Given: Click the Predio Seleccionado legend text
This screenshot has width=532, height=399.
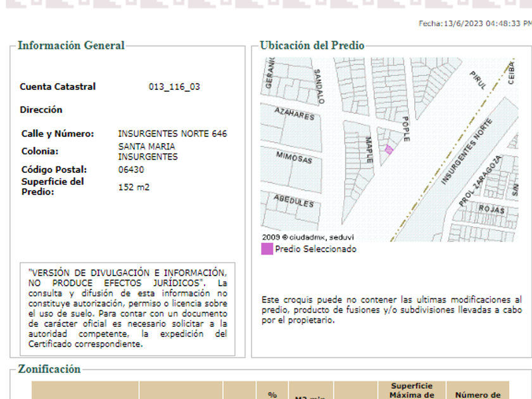Looking at the screenshot, I should (316, 249).
